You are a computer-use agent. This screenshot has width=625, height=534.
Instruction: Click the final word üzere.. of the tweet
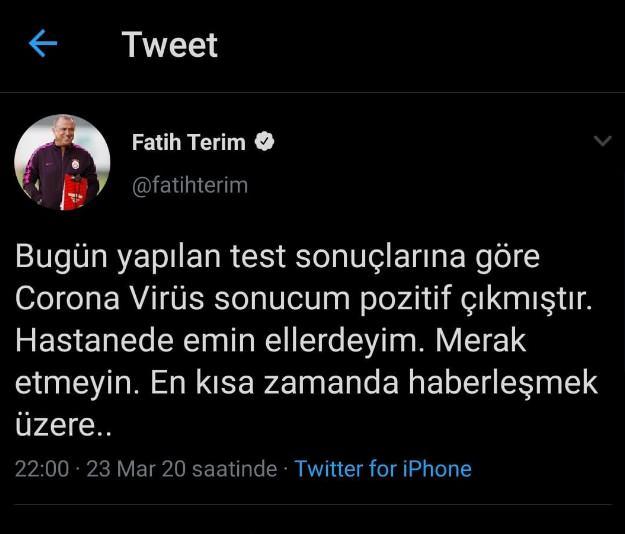coord(63,426)
